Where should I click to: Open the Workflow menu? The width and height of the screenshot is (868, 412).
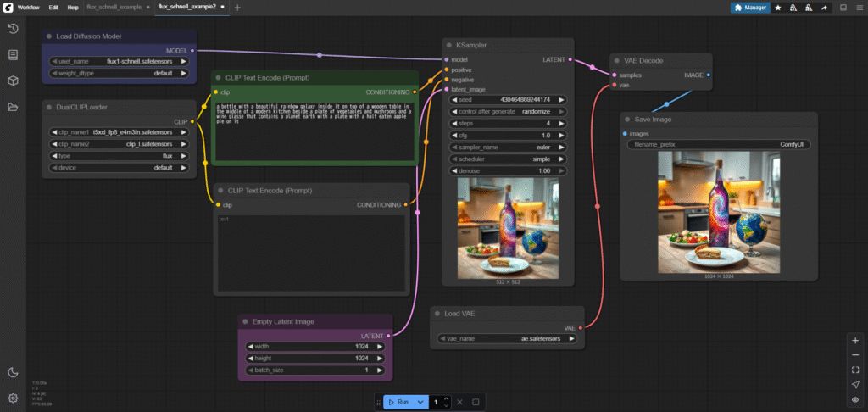29,8
